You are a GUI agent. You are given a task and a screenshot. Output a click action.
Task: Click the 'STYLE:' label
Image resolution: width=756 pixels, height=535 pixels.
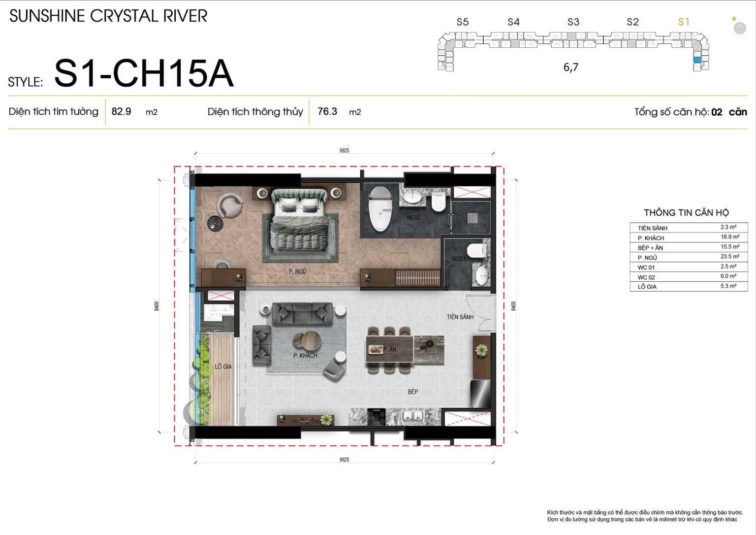click(26, 82)
